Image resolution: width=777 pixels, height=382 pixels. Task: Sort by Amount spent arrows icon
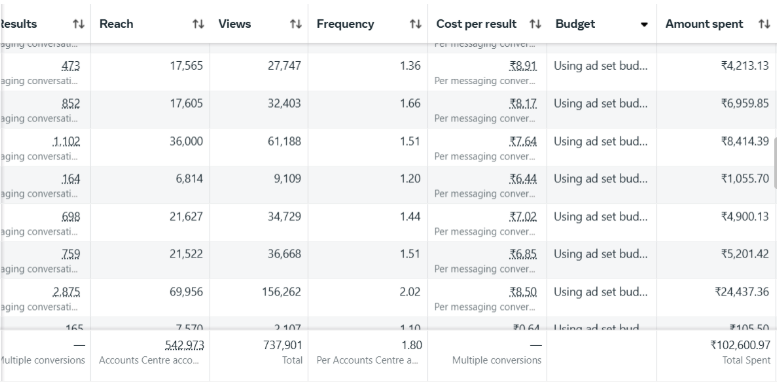click(x=764, y=24)
